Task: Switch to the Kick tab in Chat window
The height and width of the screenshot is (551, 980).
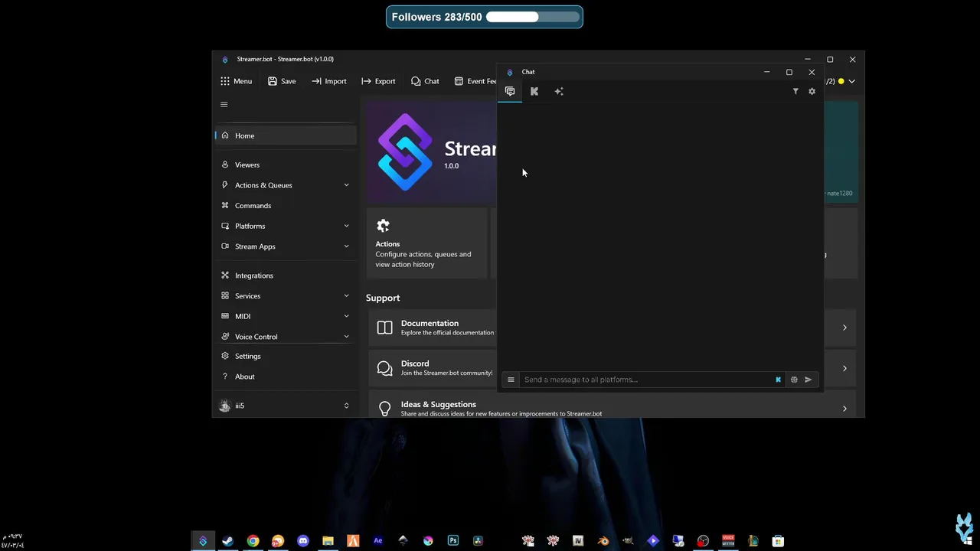Action: (534, 91)
